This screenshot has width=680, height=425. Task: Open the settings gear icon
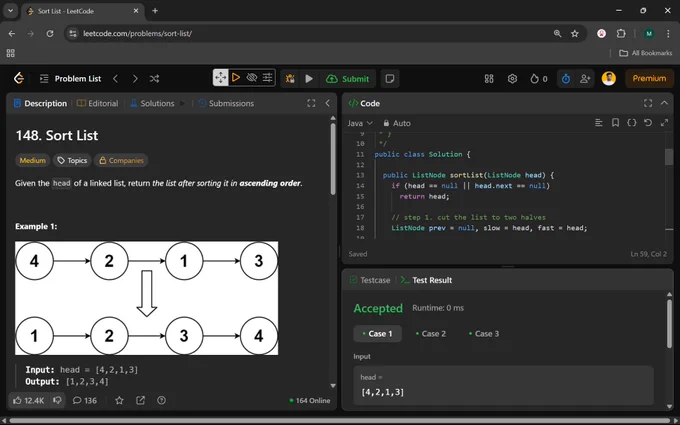click(x=512, y=78)
